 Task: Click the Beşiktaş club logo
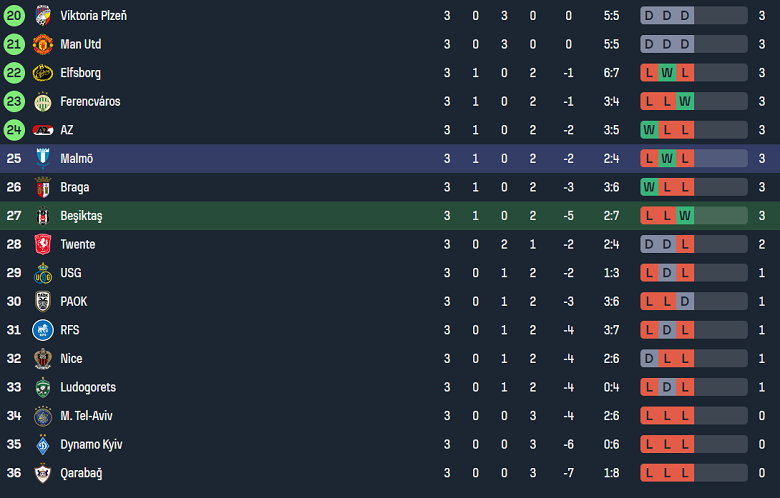point(42,216)
